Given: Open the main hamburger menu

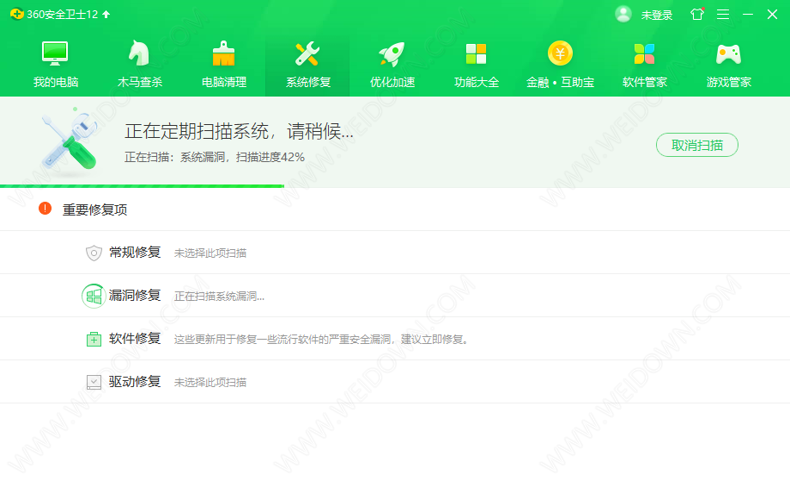Looking at the screenshot, I should tap(723, 14).
